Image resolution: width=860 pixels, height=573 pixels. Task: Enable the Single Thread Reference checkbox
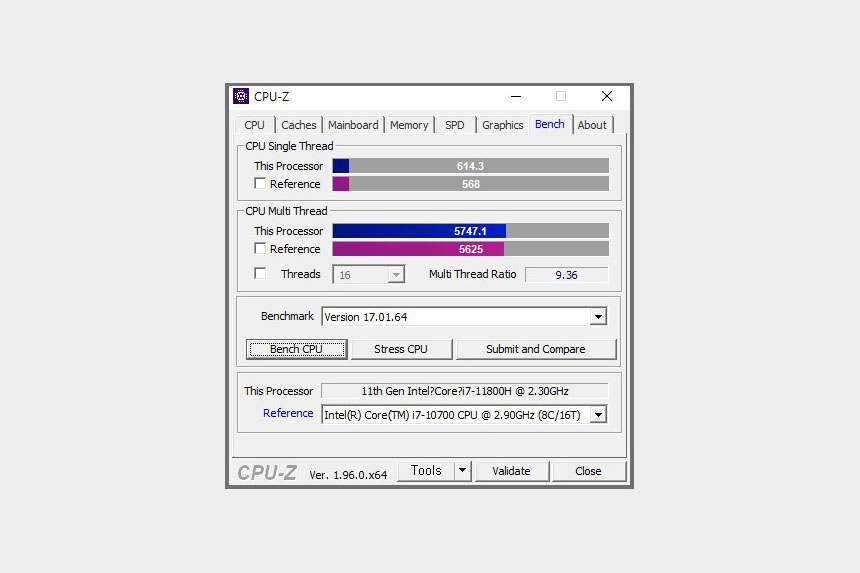coord(260,184)
